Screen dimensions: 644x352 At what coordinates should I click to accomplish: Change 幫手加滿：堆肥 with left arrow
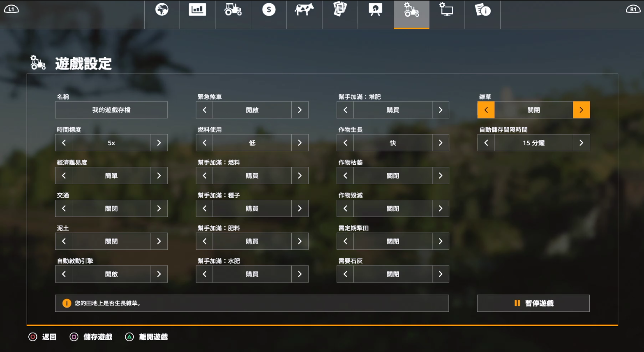pos(345,110)
